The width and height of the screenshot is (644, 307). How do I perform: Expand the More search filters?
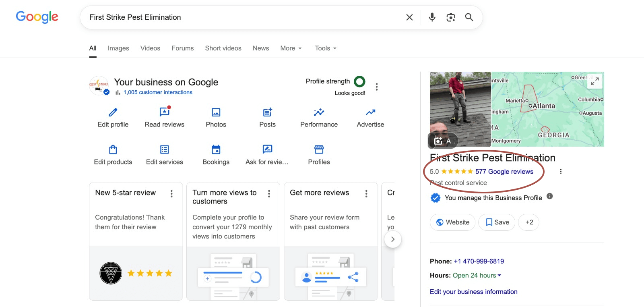(291, 48)
